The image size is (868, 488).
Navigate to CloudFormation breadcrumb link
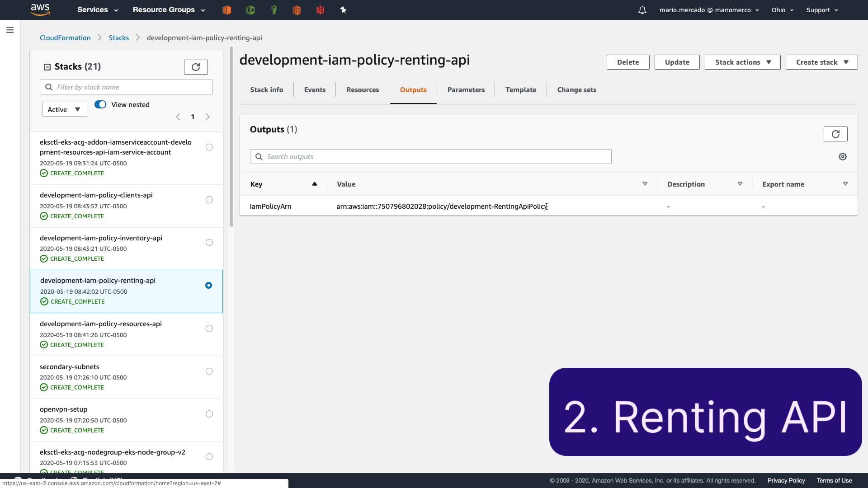coord(65,38)
